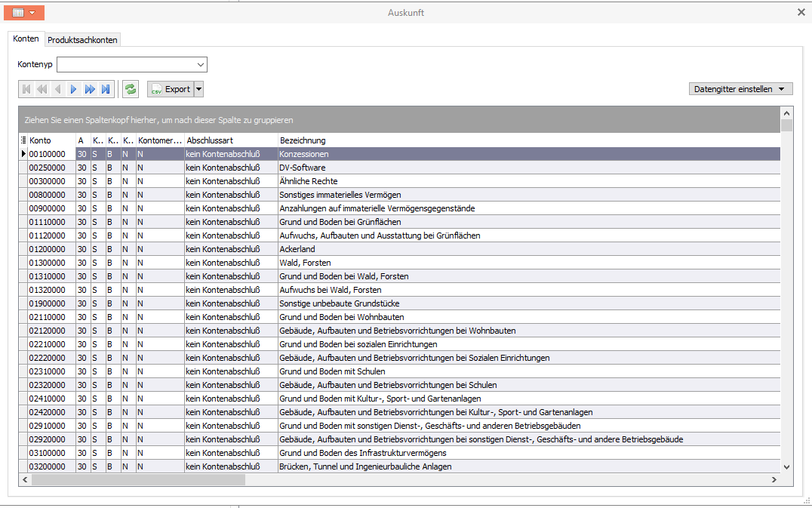The image size is (812, 508).
Task: Click the Kontomer… column header
Action: pyautogui.click(x=160, y=140)
